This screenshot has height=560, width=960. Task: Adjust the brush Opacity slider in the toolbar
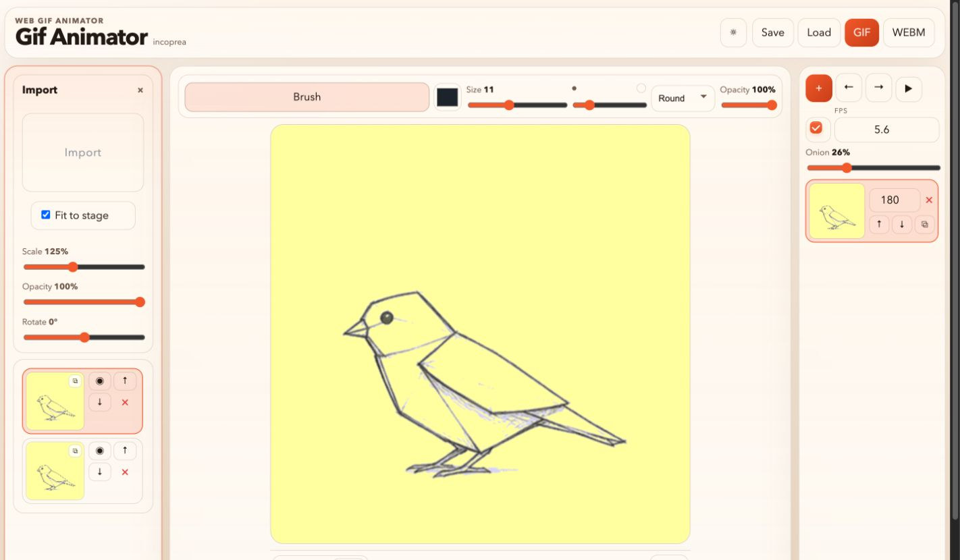click(x=749, y=105)
